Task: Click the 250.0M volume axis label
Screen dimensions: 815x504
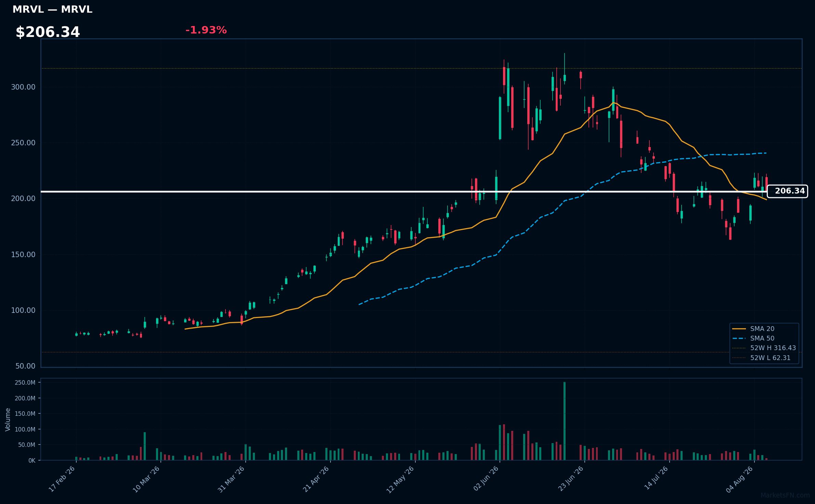Action: click(25, 383)
